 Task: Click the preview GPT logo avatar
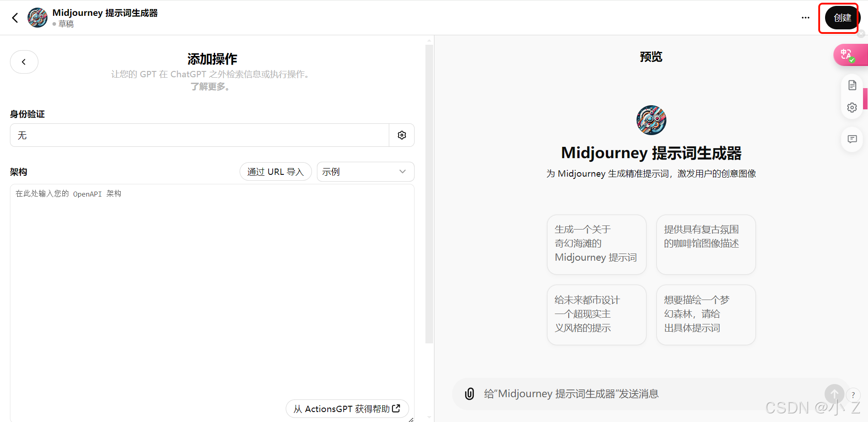(651, 120)
